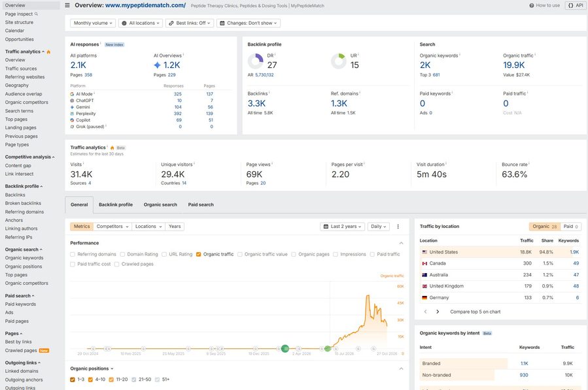The height and width of the screenshot is (390, 588).
Task: Click the large green chart event marker
Action: (x=285, y=348)
